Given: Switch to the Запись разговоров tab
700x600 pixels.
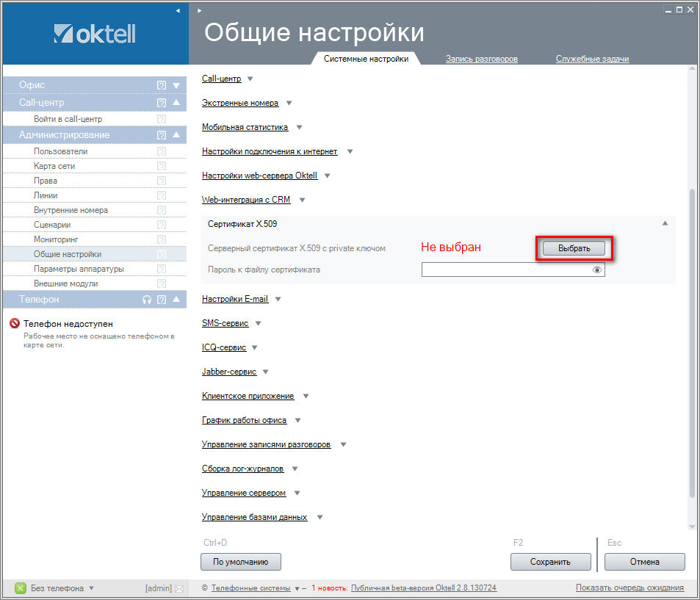Looking at the screenshot, I should tap(481, 59).
